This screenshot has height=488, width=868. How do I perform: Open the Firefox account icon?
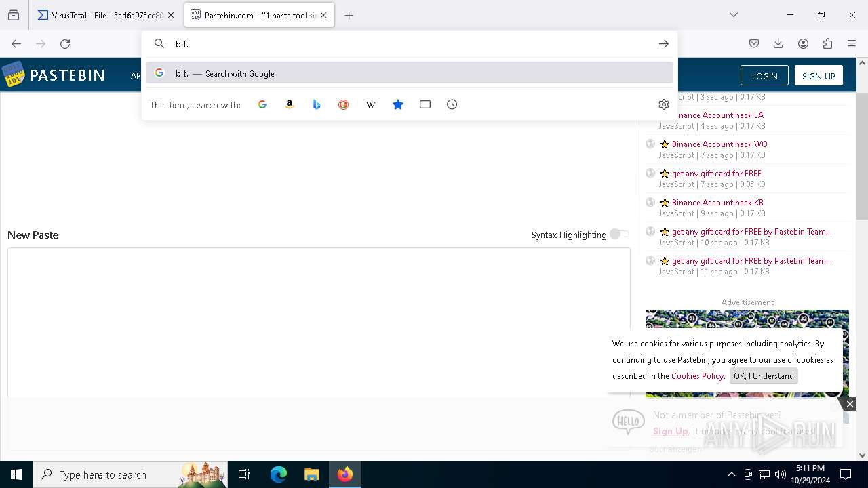(803, 43)
